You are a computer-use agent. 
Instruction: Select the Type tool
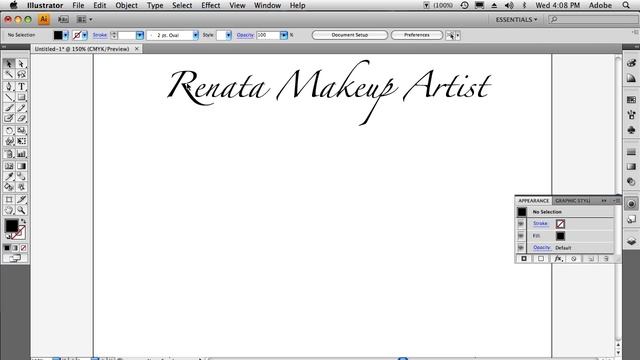click(21, 87)
